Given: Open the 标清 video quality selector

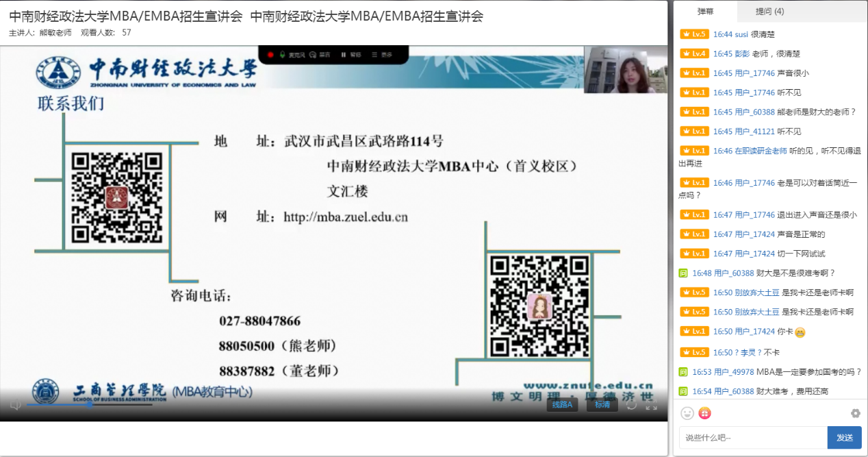Looking at the screenshot, I should click(x=602, y=405).
